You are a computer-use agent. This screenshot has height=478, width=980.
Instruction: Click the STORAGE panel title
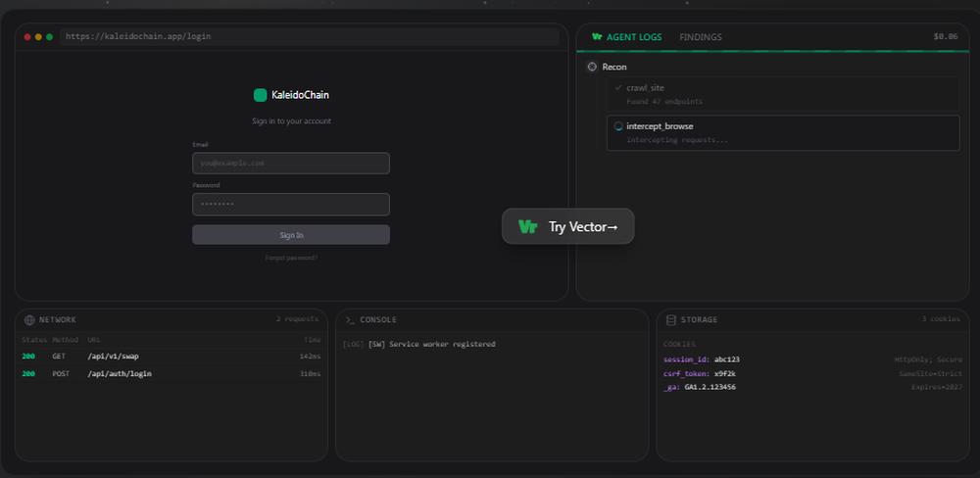pos(700,320)
